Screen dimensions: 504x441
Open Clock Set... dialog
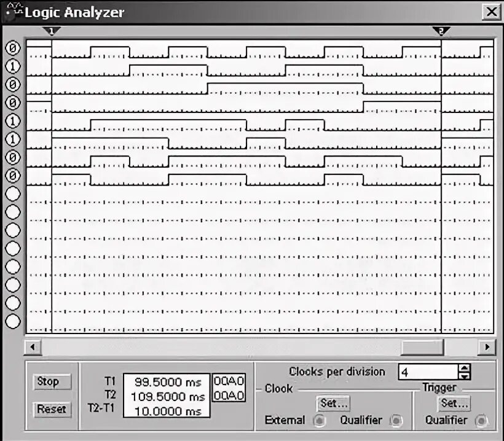point(334,403)
